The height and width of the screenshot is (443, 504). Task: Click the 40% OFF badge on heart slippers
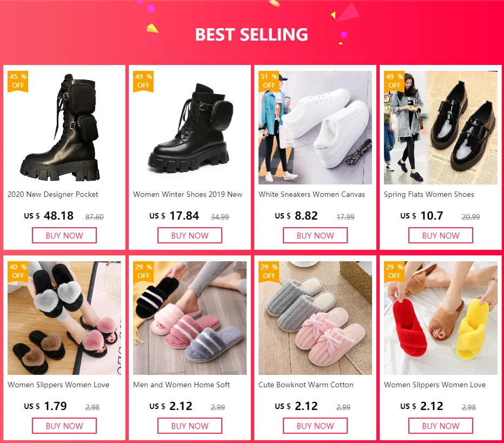pyautogui.click(x=18, y=272)
